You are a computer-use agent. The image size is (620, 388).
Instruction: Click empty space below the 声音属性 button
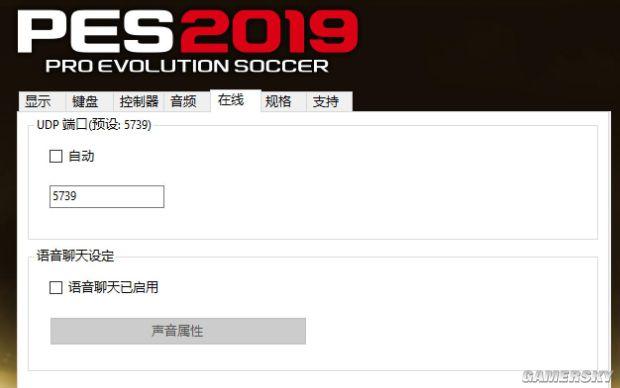312,358
